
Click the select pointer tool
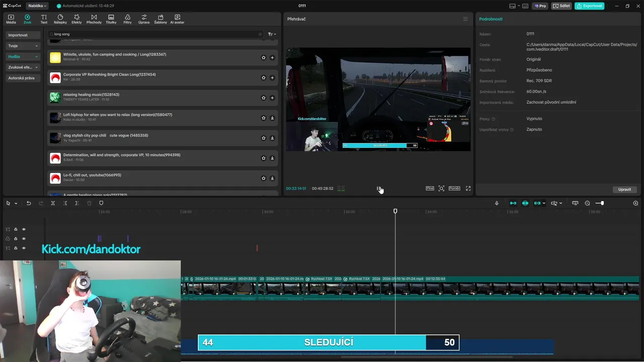tap(8, 203)
